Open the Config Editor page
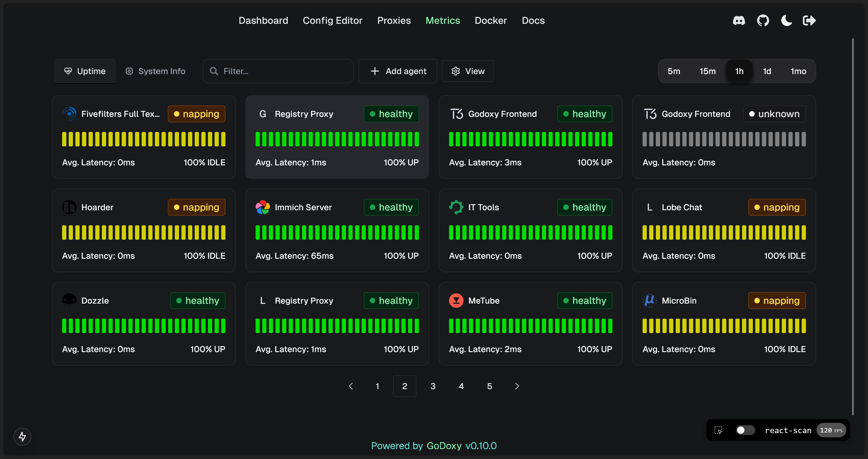This screenshot has height=459, width=868. tap(332, 20)
